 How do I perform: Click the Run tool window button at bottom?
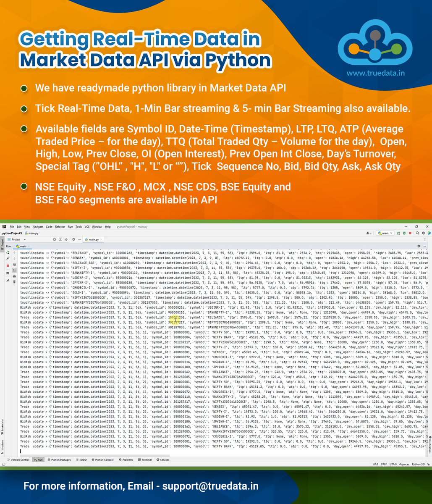click(38, 460)
